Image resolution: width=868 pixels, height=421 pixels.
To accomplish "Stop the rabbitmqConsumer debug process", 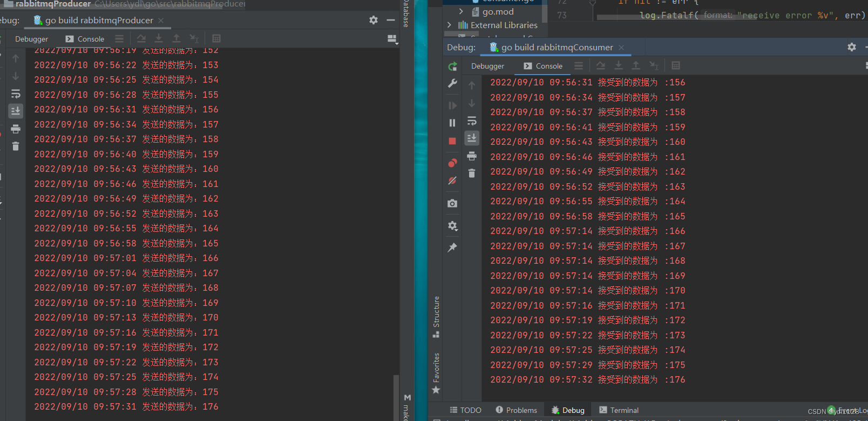I will coord(452,141).
